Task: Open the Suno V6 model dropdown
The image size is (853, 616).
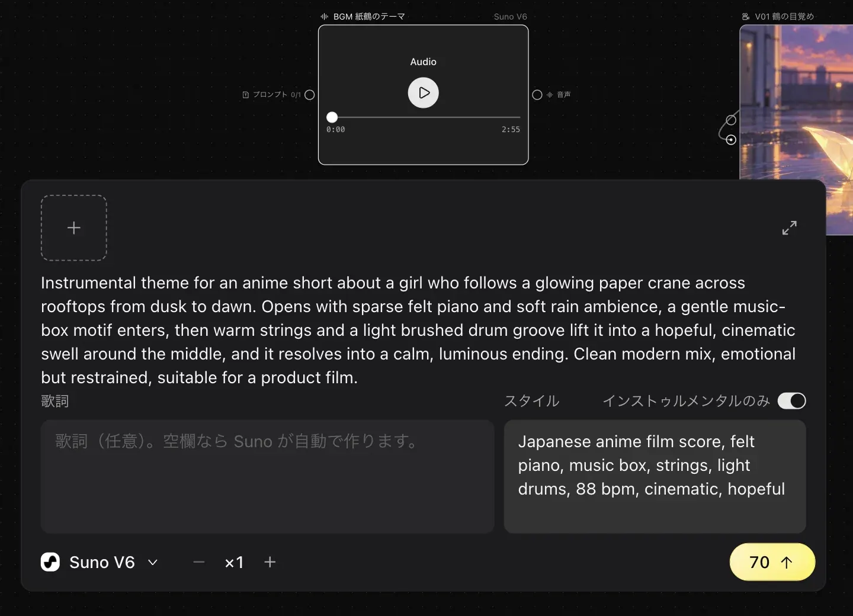Action: click(x=100, y=562)
